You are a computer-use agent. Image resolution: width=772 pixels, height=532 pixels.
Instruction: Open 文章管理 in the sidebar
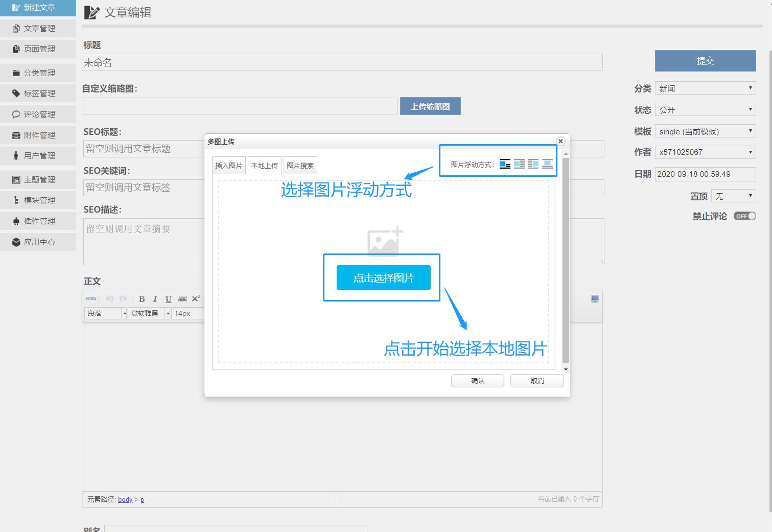(38, 28)
